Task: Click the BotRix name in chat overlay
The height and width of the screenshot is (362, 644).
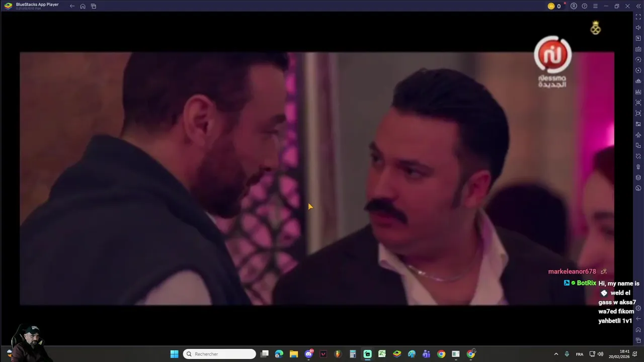Action: coord(587,283)
